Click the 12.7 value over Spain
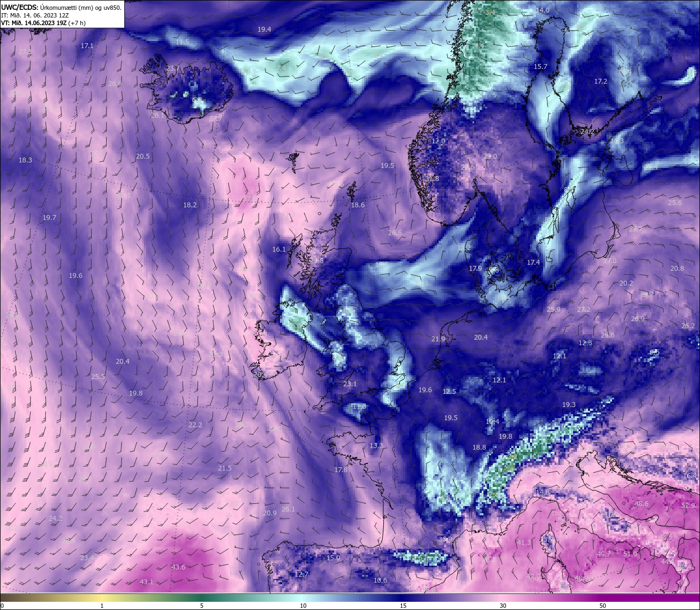 (301, 574)
